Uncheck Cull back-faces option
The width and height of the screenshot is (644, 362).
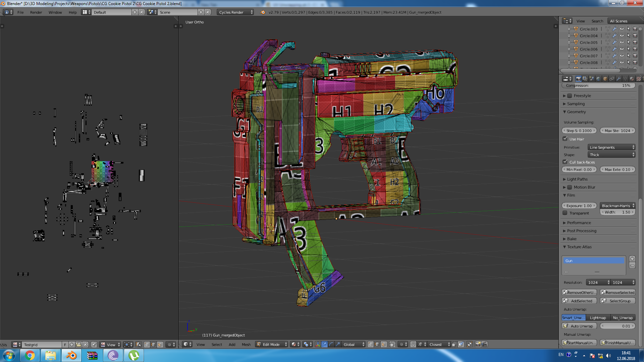(565, 162)
